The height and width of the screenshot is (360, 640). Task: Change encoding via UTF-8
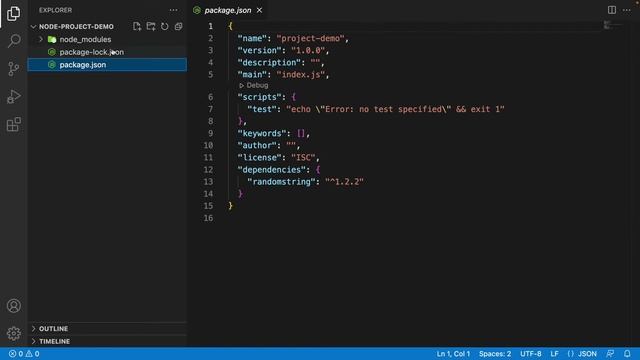[x=530, y=353]
